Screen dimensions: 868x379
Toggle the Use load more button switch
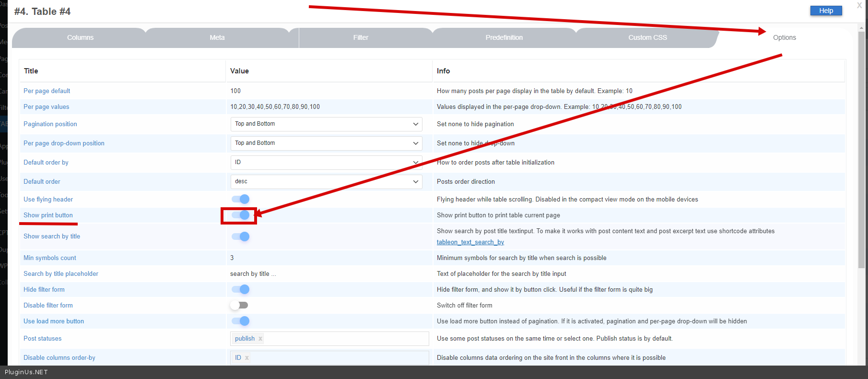pos(240,321)
